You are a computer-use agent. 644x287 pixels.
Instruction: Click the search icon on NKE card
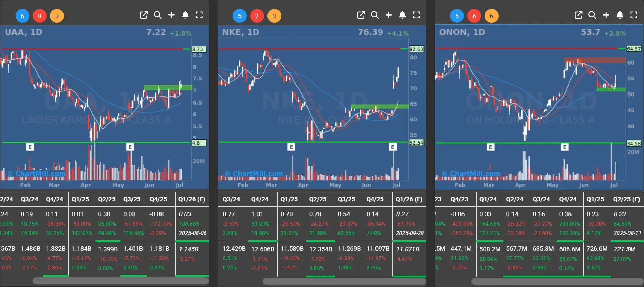[375, 15]
